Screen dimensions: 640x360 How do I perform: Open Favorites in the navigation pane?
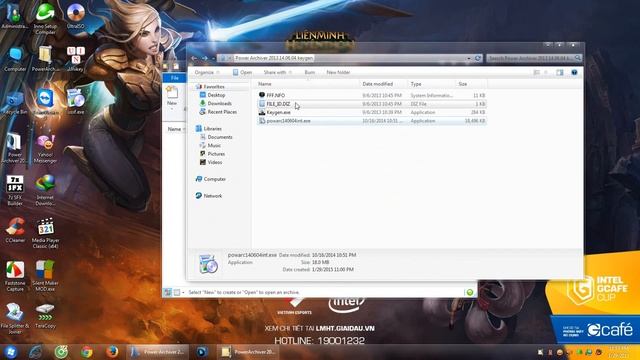(x=210, y=87)
